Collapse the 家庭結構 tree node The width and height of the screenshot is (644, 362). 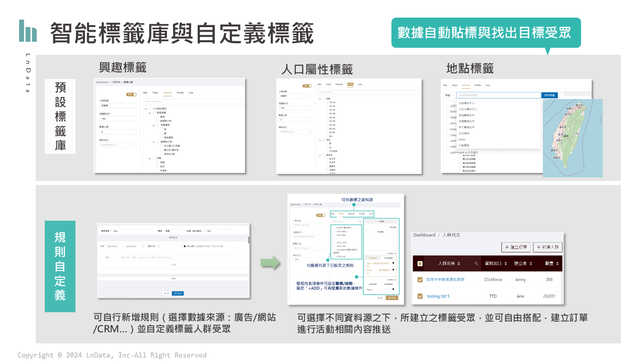[149, 113]
